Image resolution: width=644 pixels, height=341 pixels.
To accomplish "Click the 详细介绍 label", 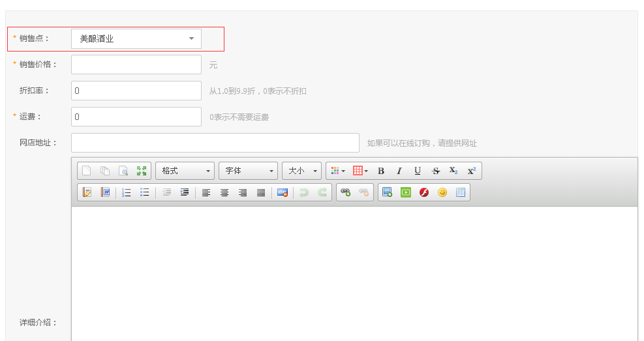I will (38, 323).
